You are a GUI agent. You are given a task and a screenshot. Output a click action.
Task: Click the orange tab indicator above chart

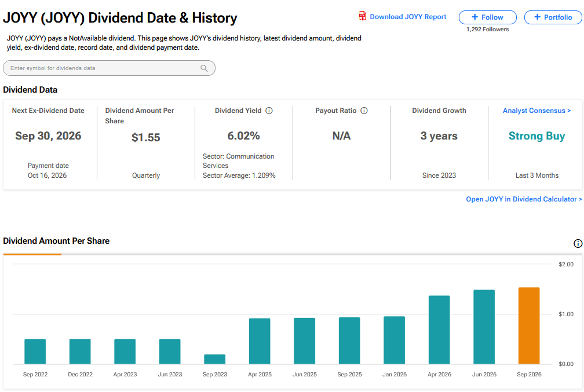point(32,254)
